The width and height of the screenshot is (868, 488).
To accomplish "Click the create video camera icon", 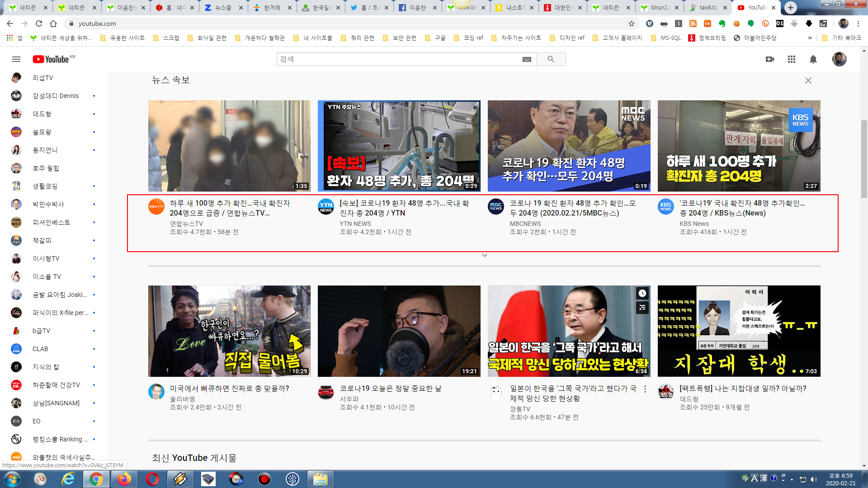I will tap(770, 59).
